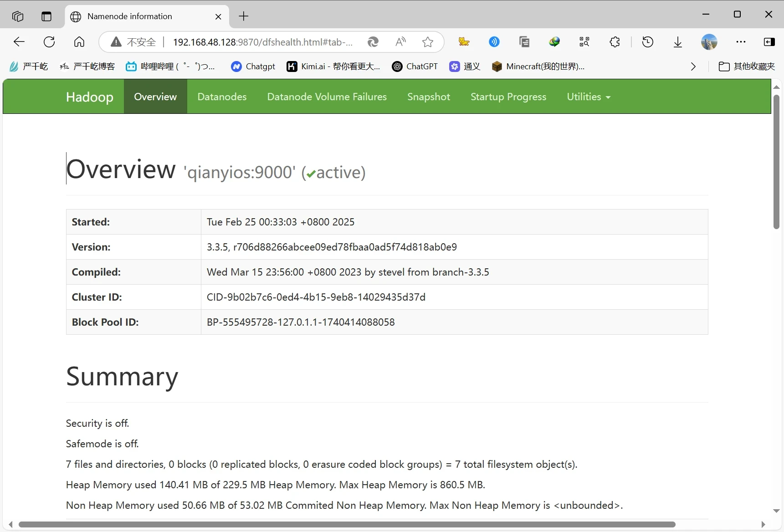Click the not-secure warning triangle icon

[x=116, y=42]
